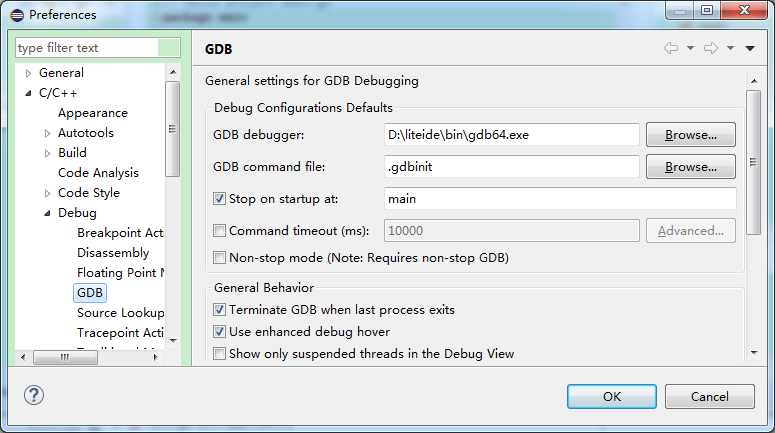Toggle the Stop on startup at checkbox
This screenshot has width=775, height=433.
(x=219, y=199)
